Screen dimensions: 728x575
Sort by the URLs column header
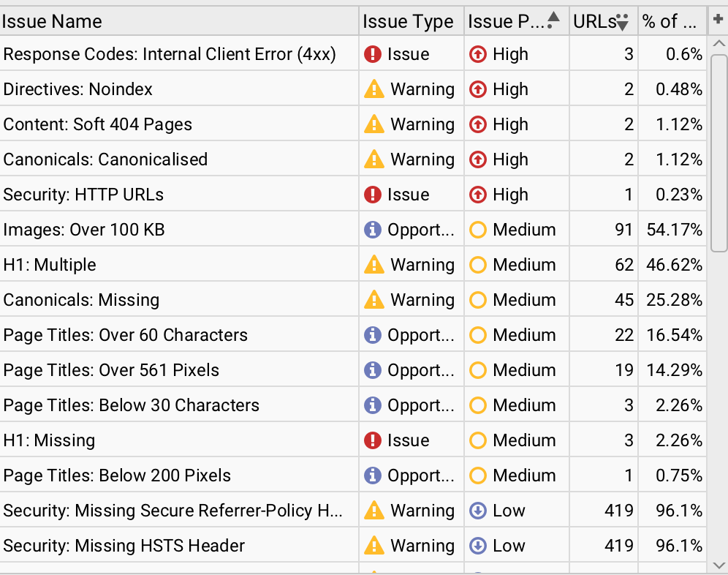pos(595,22)
